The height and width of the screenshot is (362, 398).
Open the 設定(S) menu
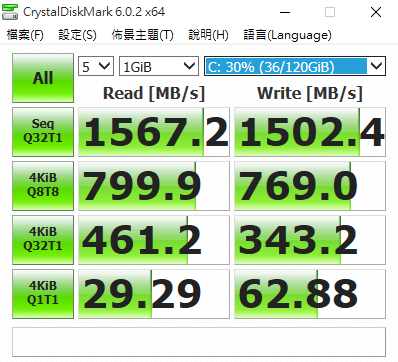pos(78,35)
